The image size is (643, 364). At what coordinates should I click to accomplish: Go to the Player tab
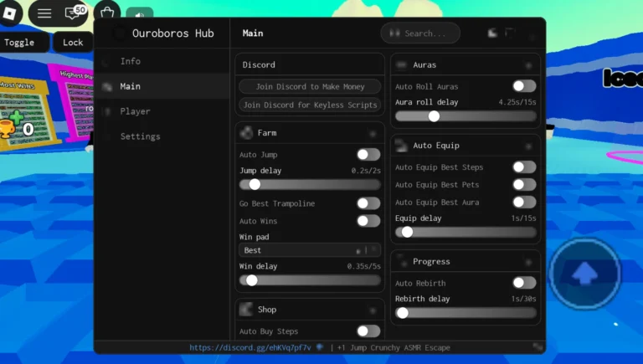[x=162, y=111]
